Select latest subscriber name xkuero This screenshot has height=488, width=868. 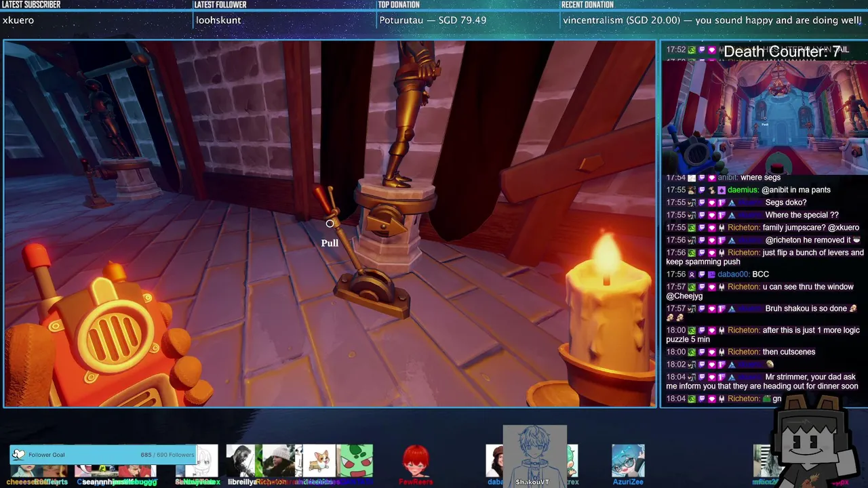tap(18, 20)
